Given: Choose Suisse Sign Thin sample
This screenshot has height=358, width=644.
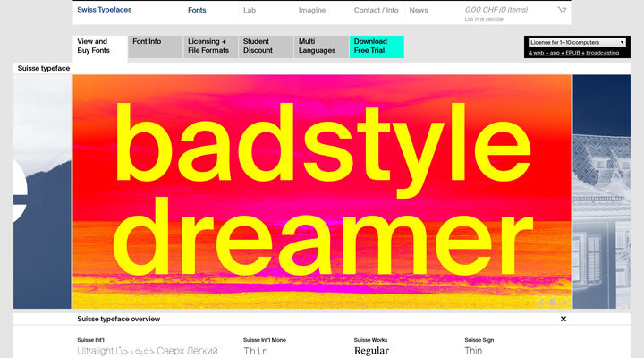Looking at the screenshot, I should 473,351.
